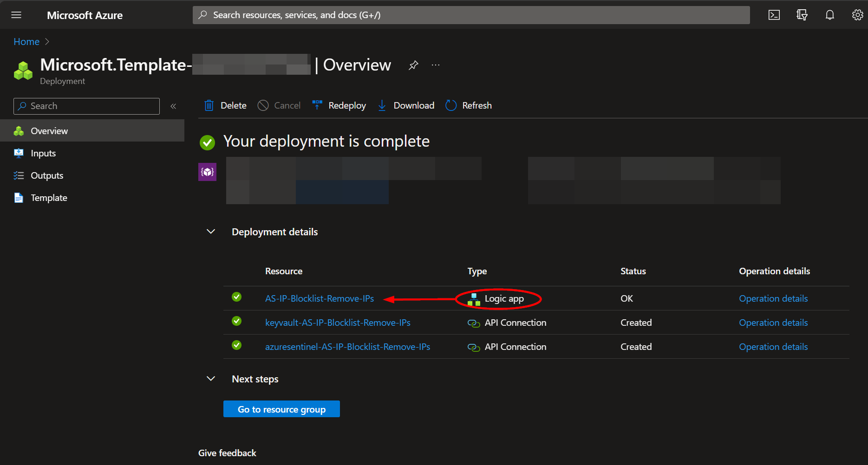
Task: Click the Status column header
Action: click(x=633, y=271)
